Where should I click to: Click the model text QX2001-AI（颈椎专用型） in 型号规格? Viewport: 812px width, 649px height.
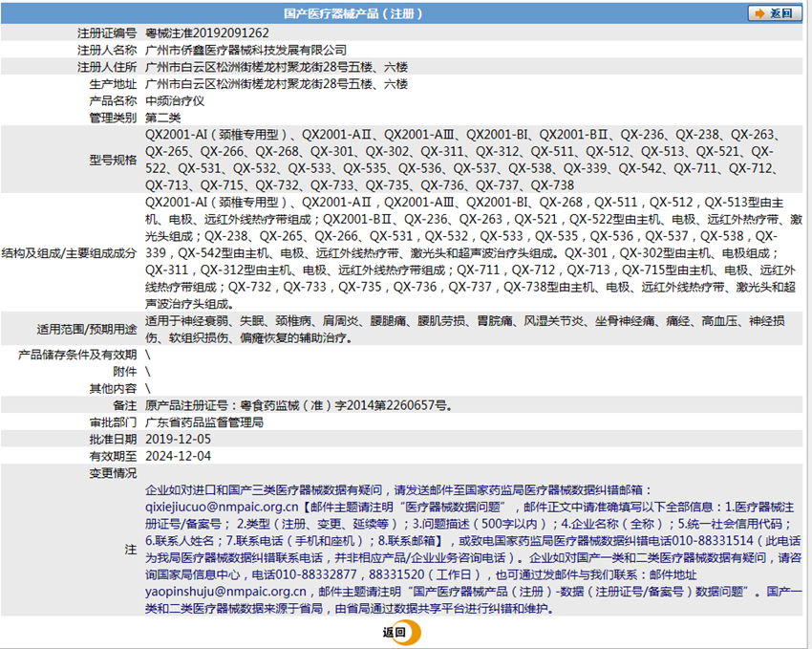point(217,135)
